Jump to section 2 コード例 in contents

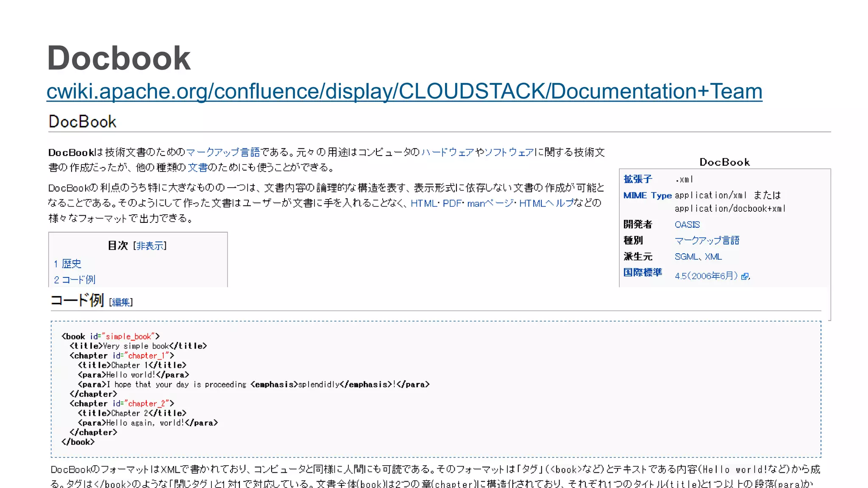[x=75, y=280]
